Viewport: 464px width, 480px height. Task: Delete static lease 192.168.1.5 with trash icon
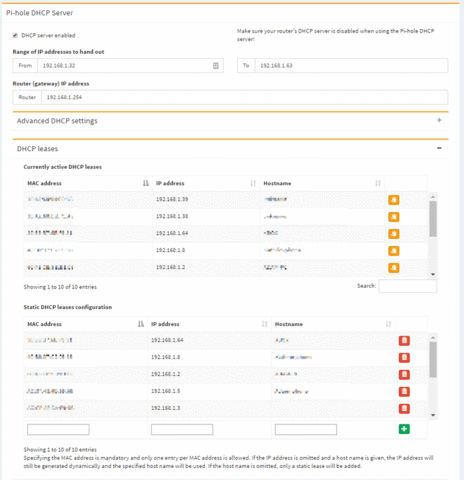coord(404,391)
